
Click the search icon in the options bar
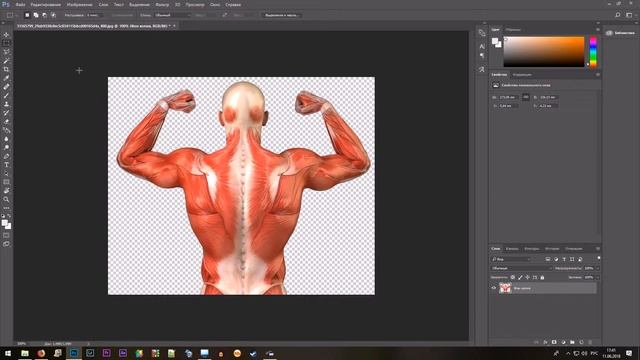[618, 15]
